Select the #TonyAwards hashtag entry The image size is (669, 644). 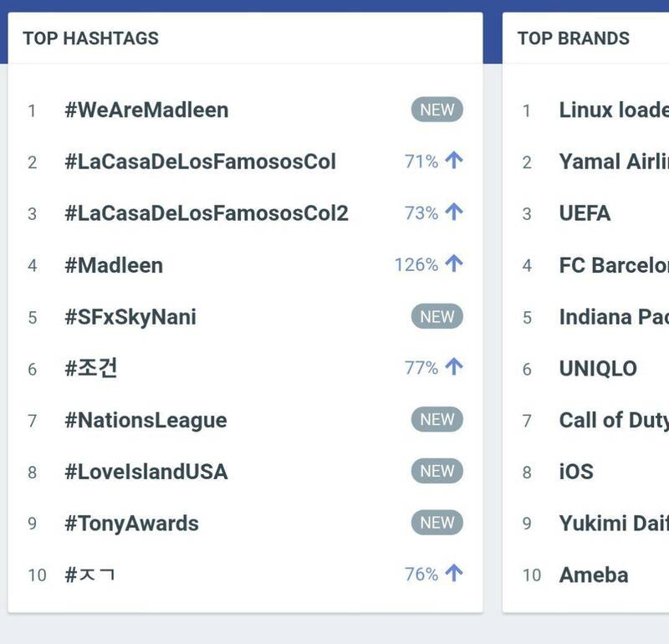click(131, 524)
